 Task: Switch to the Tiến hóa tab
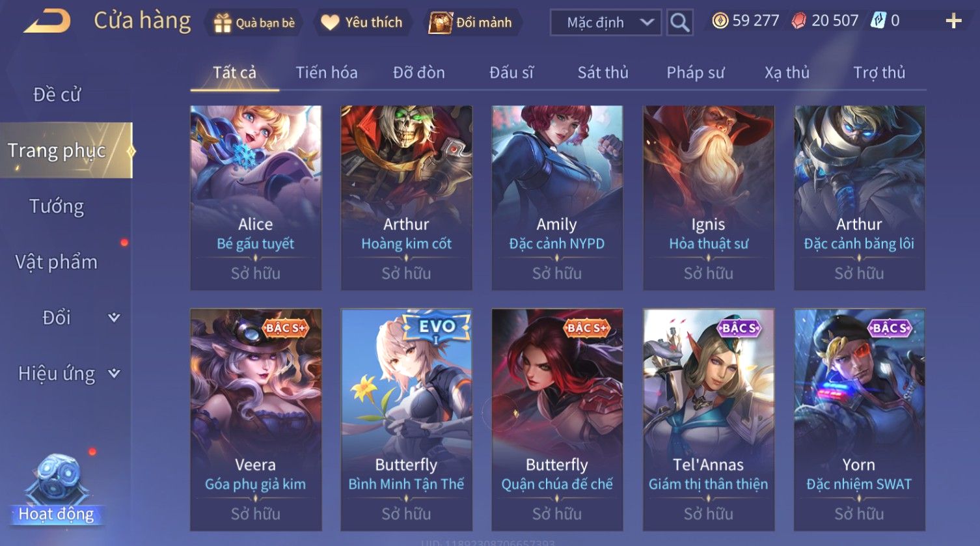click(327, 72)
